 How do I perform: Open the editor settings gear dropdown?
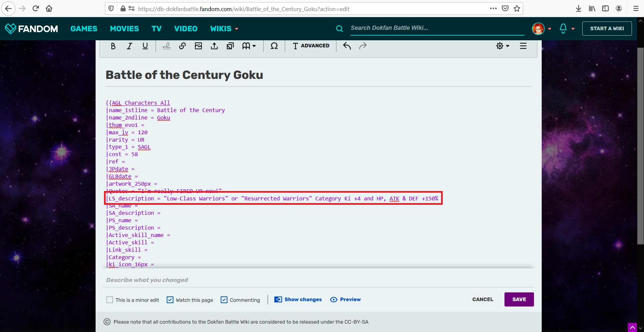coord(503,46)
